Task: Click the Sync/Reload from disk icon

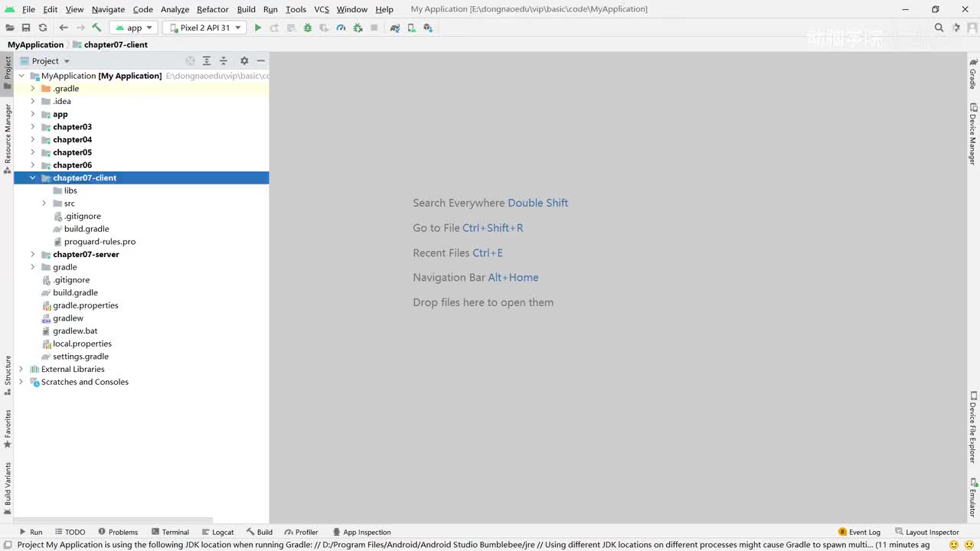Action: pos(43,28)
